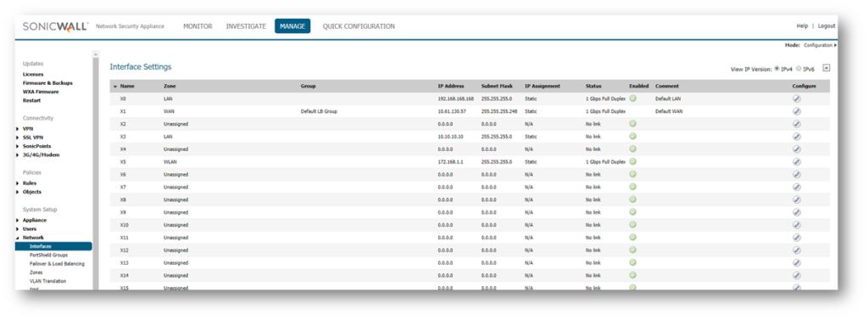The width and height of the screenshot is (868, 320).
Task: Collapse Interface Settings with the up-arrow icon
Action: click(826, 68)
